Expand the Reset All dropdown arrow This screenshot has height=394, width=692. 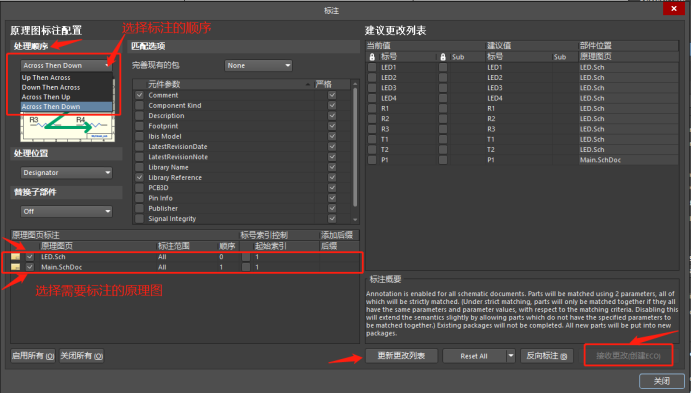(x=511, y=356)
